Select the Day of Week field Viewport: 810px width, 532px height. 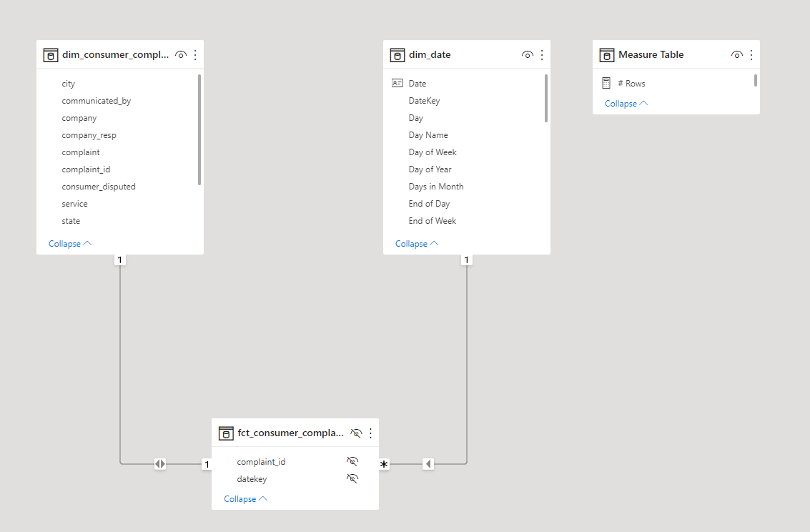(x=433, y=152)
